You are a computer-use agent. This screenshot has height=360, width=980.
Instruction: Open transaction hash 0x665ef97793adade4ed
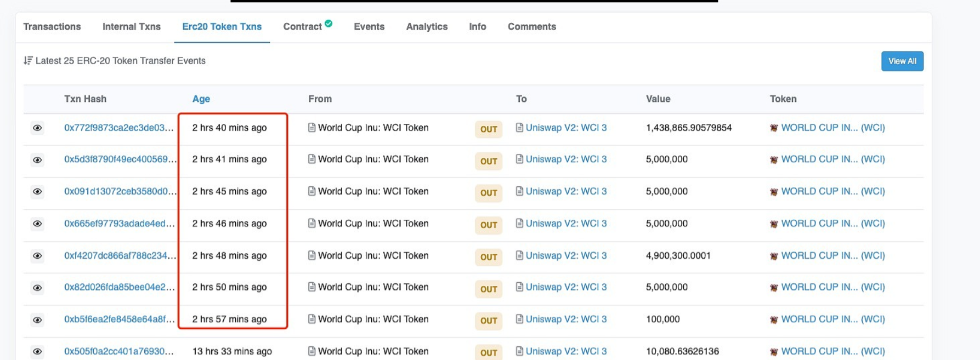(119, 224)
